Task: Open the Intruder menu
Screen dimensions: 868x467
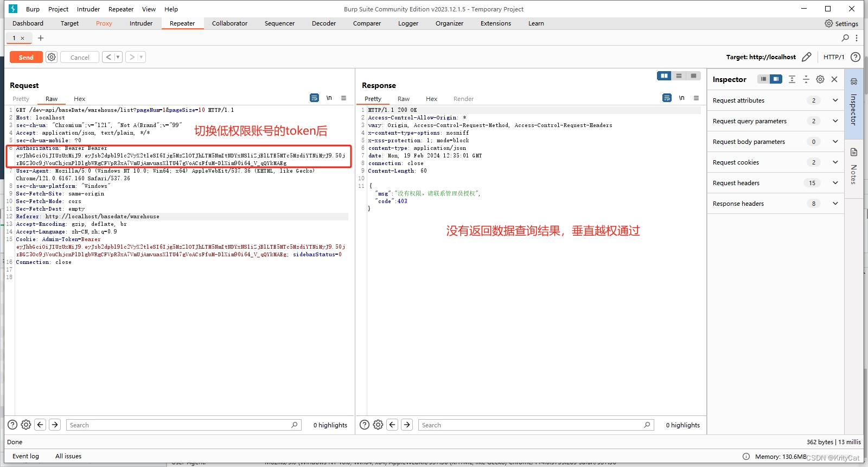Action: [88, 9]
